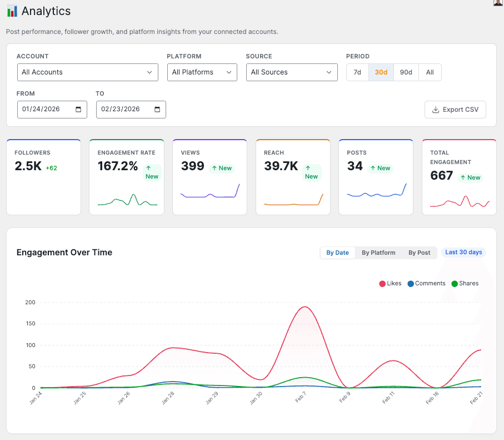This screenshot has height=440, width=504.
Task: Switch the chart to By Platform view
Action: point(378,253)
